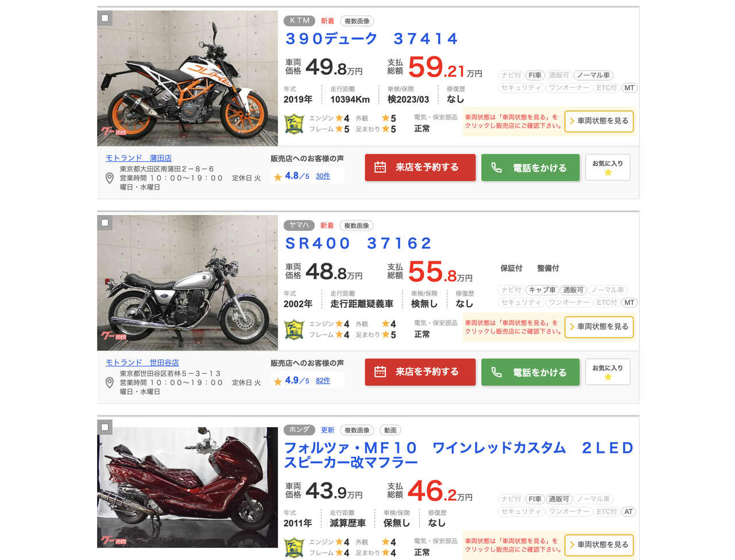Viewport: 735px width, 560px height.
Task: Open the 82件 reviews link for the 世田谷店
Action: (x=323, y=381)
